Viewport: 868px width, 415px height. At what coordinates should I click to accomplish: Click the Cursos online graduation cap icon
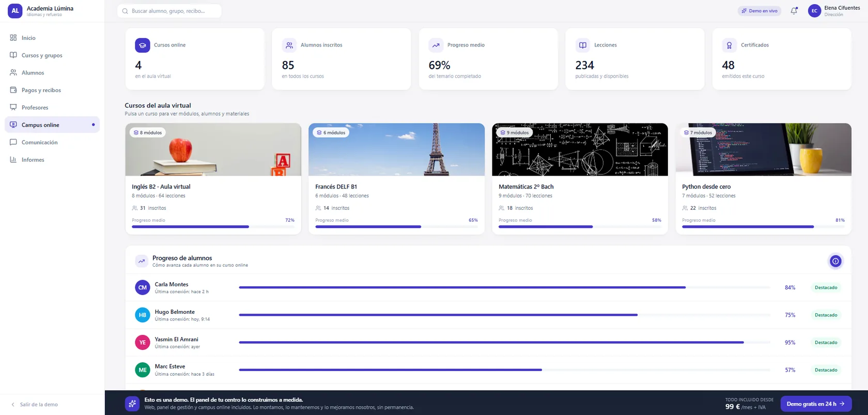[143, 45]
